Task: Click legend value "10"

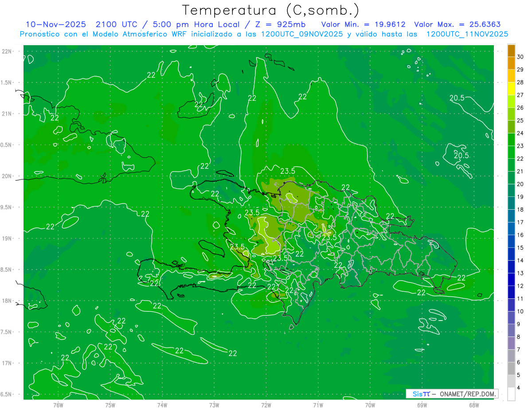Action: 520,311
